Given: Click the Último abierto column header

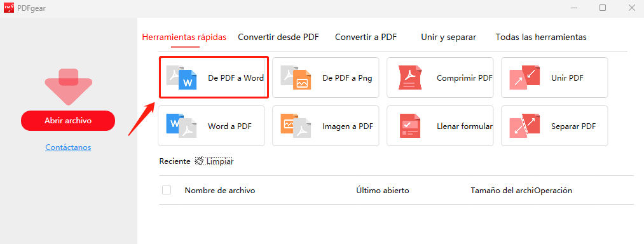Looking at the screenshot, I should click(x=383, y=191).
